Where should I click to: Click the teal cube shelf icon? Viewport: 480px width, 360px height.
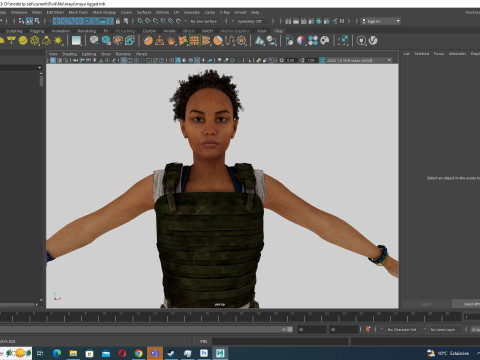pyautogui.click(x=106, y=41)
